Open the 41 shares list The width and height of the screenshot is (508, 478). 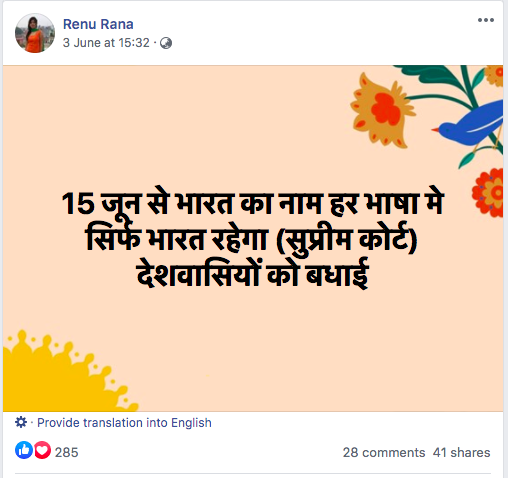tap(461, 452)
